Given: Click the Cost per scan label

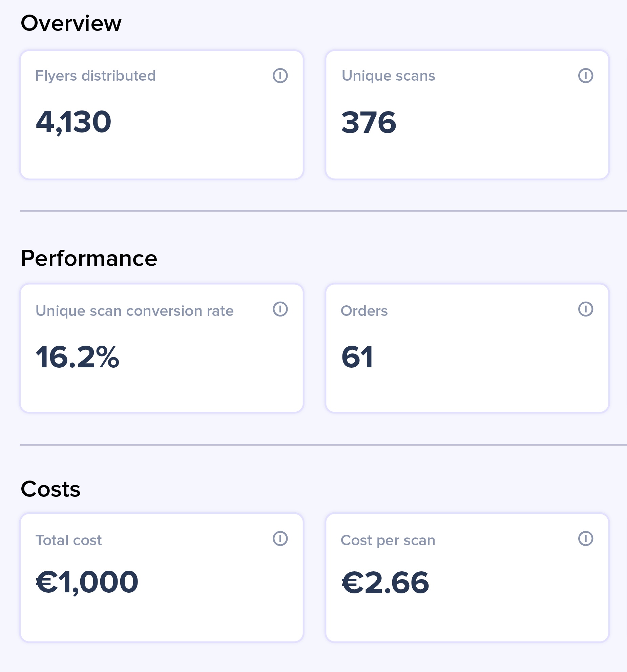Looking at the screenshot, I should click(388, 540).
